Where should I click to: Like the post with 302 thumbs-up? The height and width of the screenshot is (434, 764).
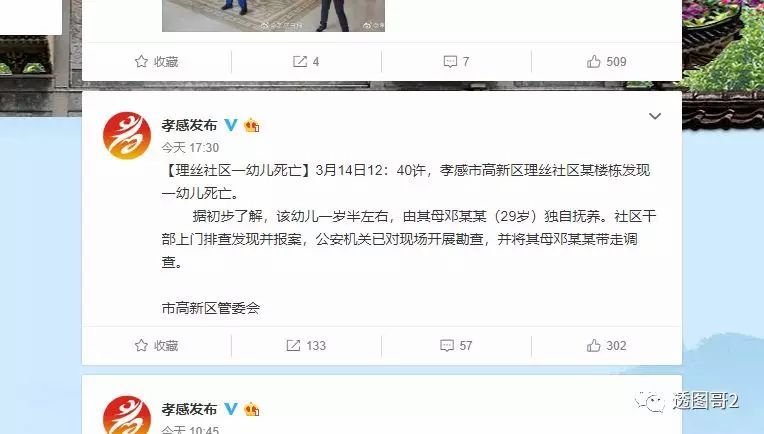[x=593, y=345]
